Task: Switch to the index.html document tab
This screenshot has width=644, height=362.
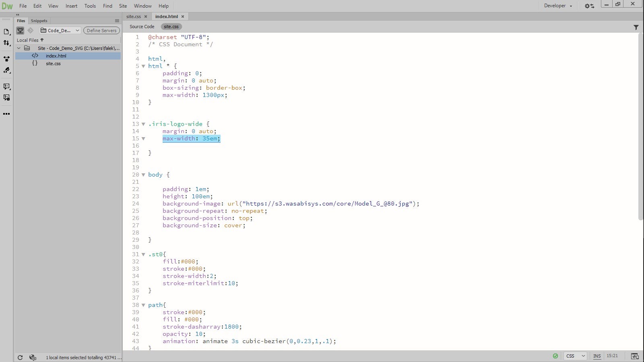Action: (166, 16)
